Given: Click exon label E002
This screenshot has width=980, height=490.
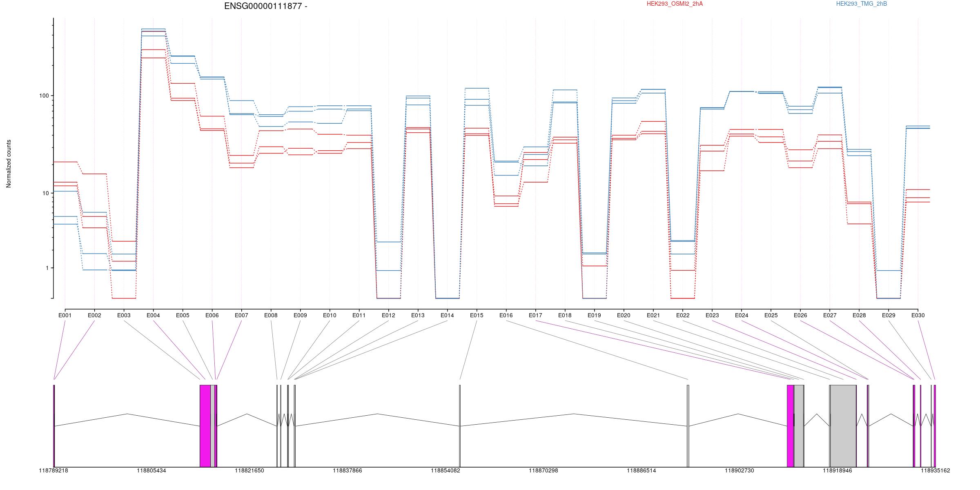Looking at the screenshot, I should point(94,315).
